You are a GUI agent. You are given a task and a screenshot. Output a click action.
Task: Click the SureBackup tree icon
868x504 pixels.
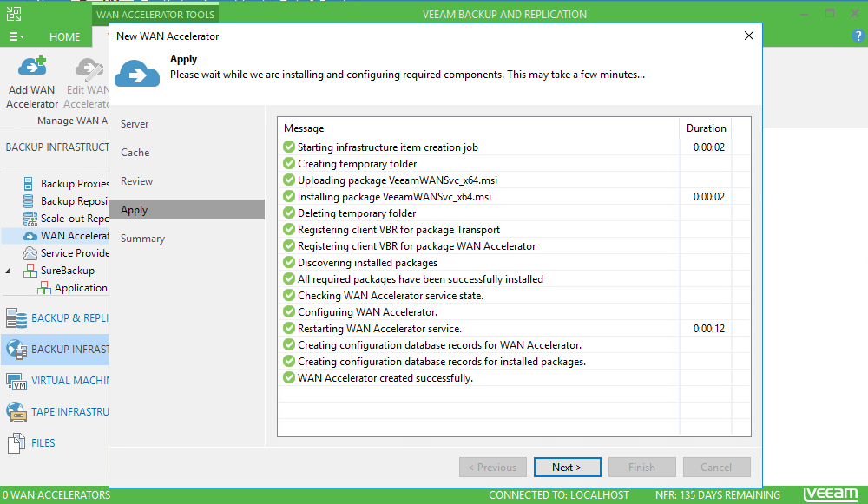click(x=29, y=271)
